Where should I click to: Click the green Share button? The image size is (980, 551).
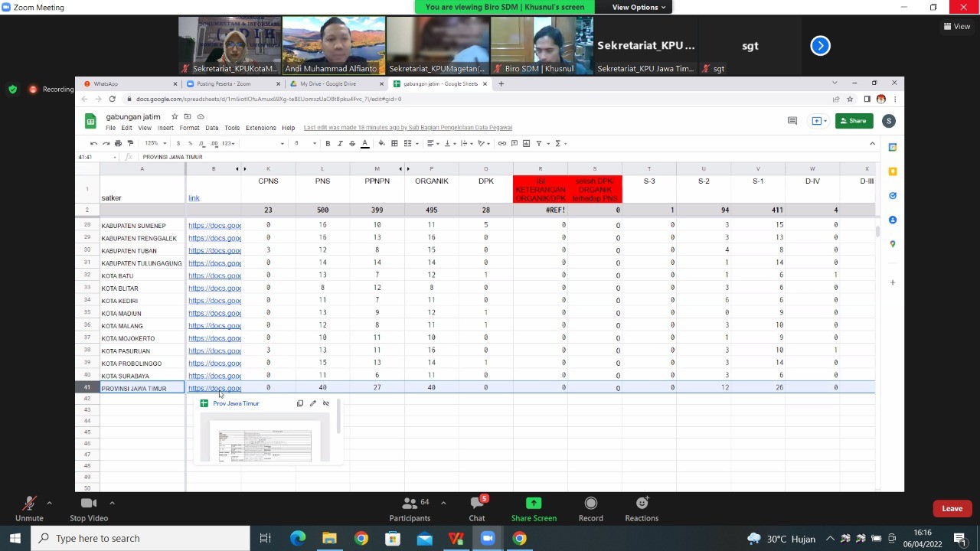(x=854, y=120)
